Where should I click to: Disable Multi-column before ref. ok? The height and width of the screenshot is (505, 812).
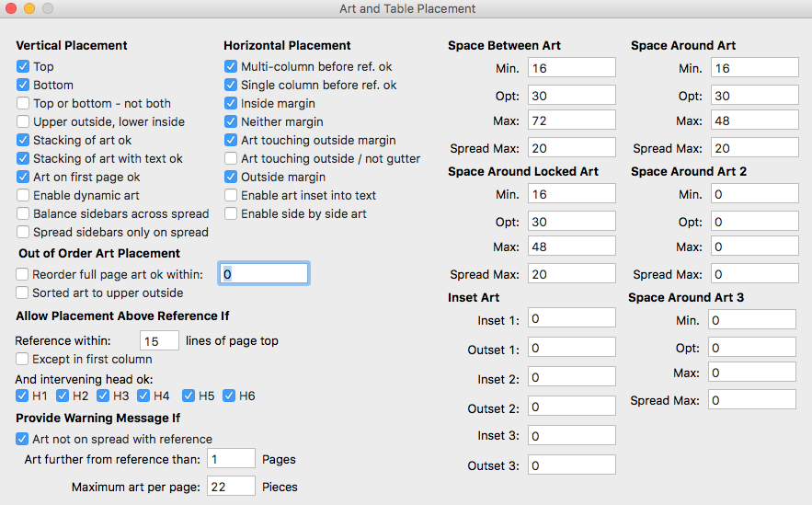coord(231,67)
